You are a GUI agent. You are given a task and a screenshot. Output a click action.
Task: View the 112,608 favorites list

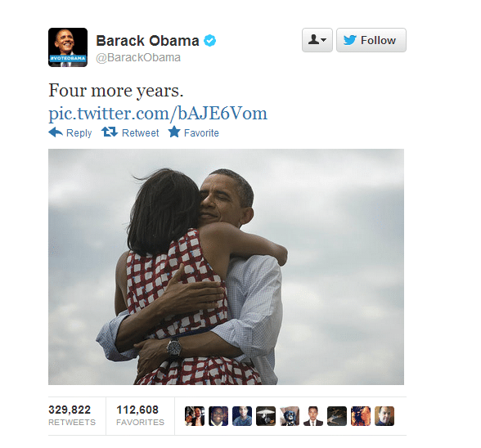[140, 415]
